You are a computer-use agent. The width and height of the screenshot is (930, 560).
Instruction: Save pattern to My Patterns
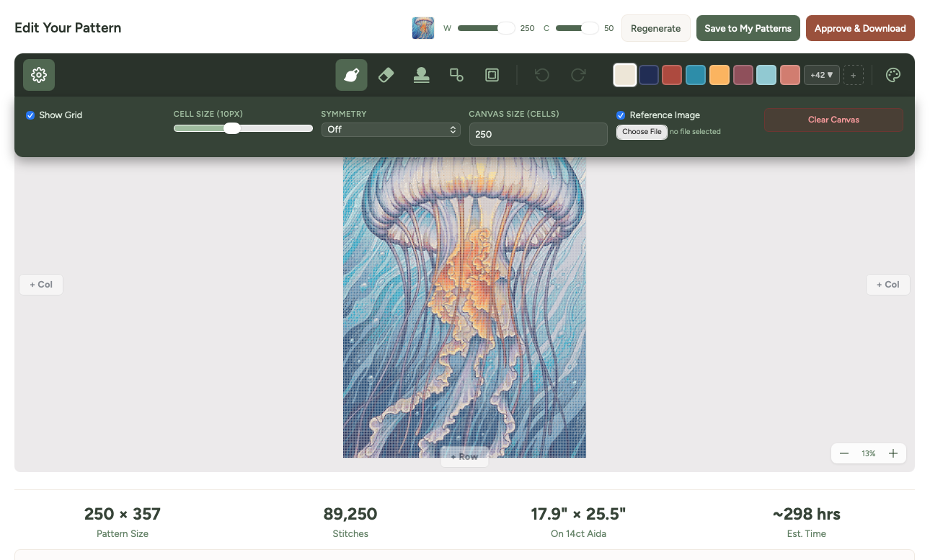tap(748, 28)
